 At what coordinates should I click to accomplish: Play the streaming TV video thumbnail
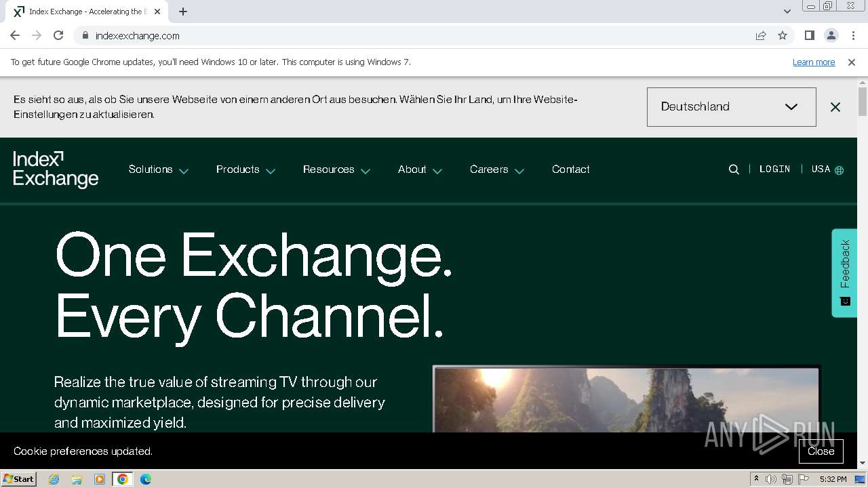pos(626,400)
